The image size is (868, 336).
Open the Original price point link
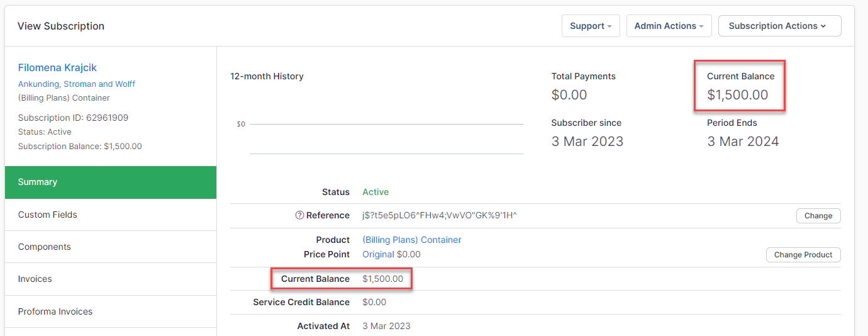pyautogui.click(x=378, y=254)
